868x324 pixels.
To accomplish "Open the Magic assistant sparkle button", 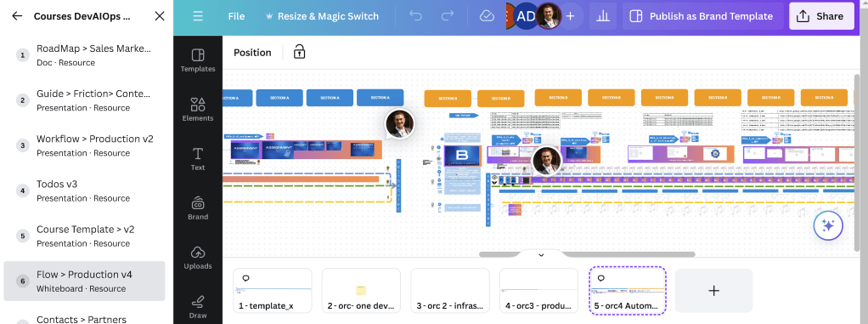I will coord(828,225).
